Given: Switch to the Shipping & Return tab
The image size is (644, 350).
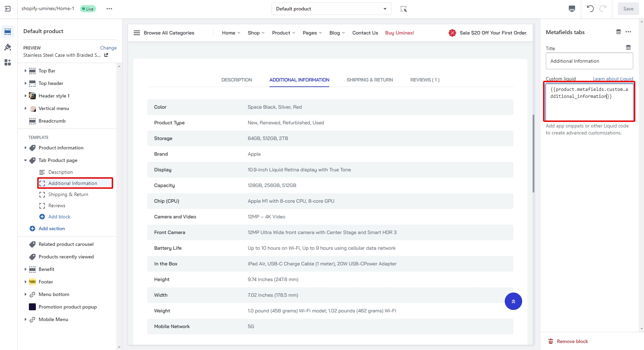Looking at the screenshot, I should [x=369, y=80].
